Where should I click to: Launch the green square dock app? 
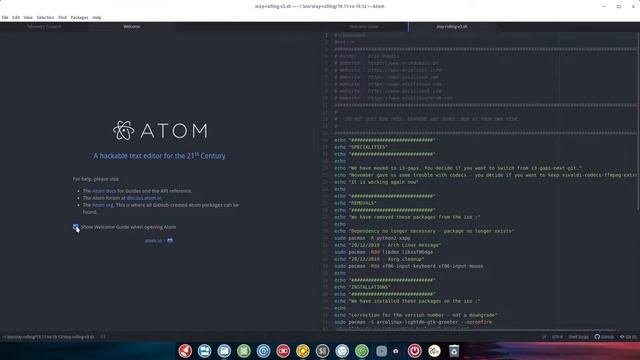coord(244,351)
